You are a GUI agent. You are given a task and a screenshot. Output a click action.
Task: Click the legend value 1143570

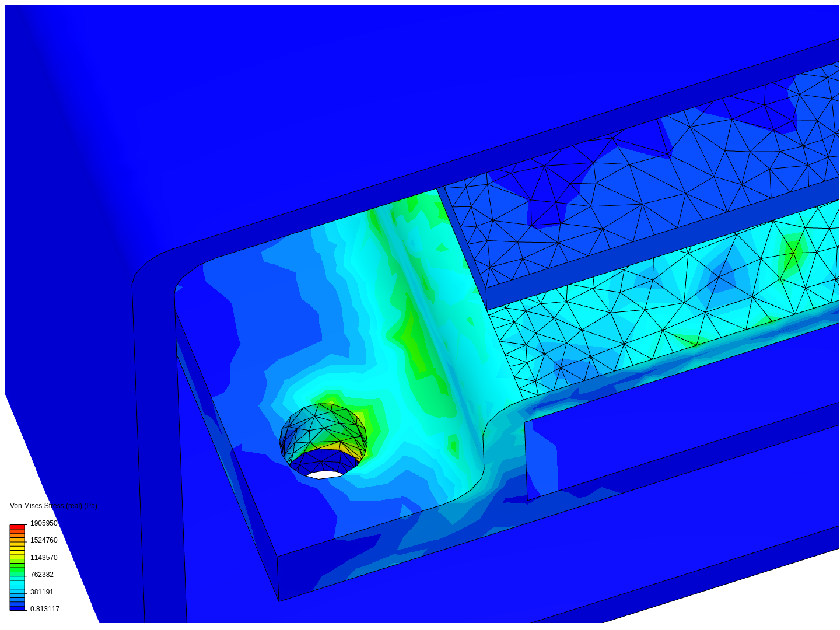click(x=44, y=558)
